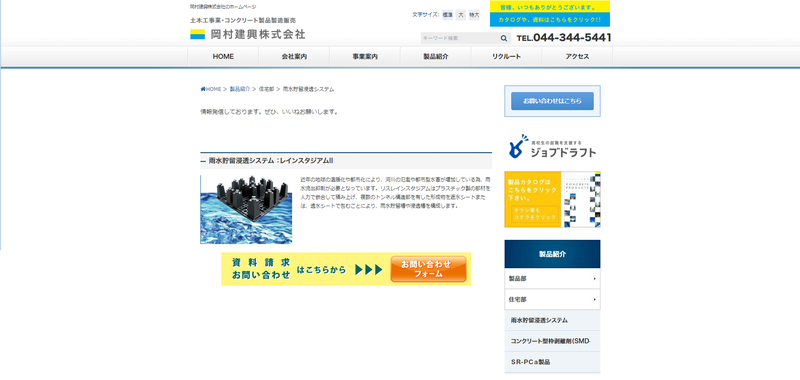This screenshot has height=380, width=800.
Task: Click the 製品紹介 breadcrumb link
Action: (x=240, y=89)
